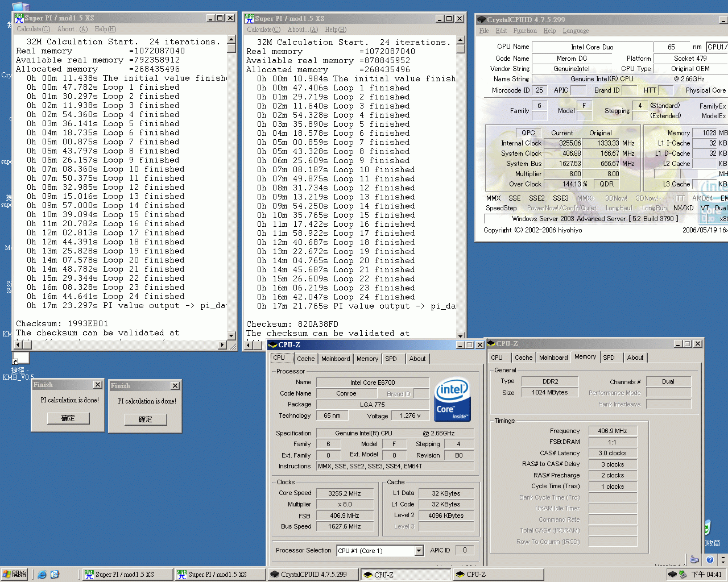Click CrystalCPUID title bar icon

coord(481,20)
